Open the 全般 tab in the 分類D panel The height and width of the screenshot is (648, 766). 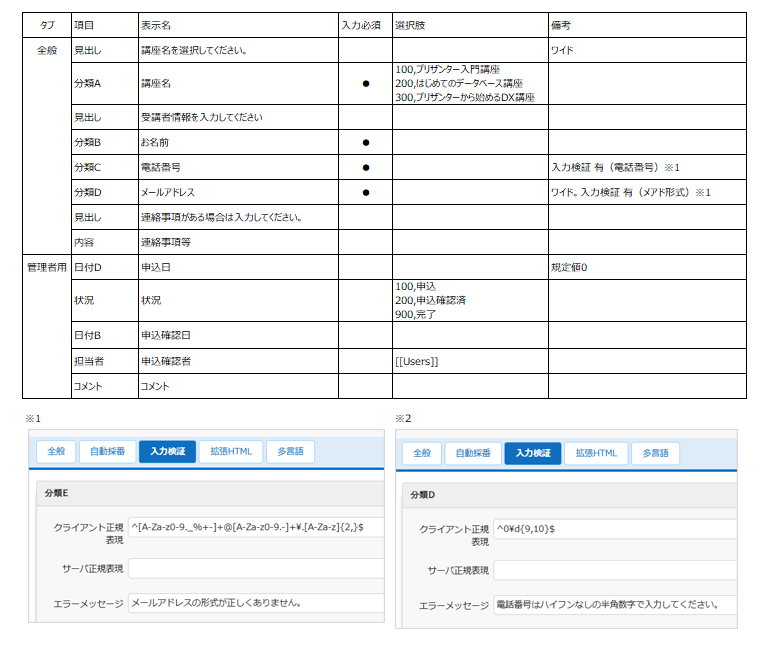click(421, 454)
